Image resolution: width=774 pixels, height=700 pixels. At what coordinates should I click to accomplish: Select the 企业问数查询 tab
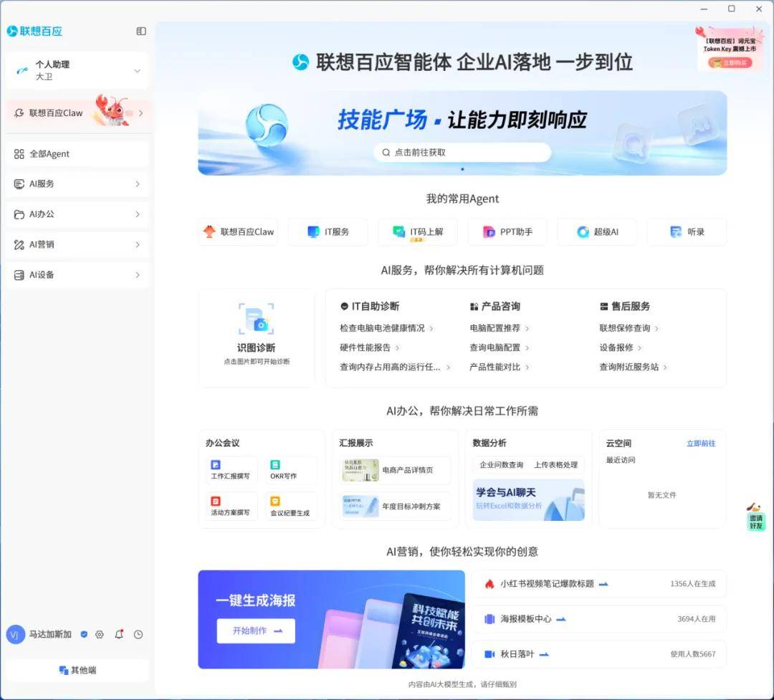[x=501, y=464]
